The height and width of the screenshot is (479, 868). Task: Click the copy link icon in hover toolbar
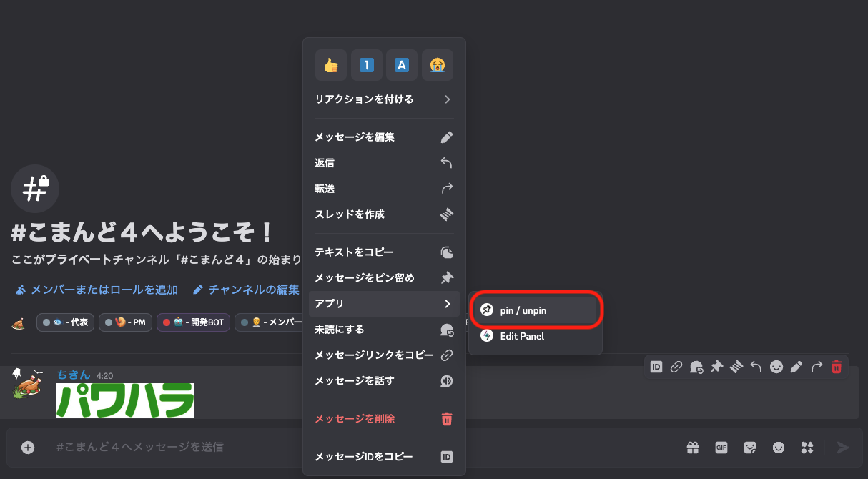pos(676,367)
